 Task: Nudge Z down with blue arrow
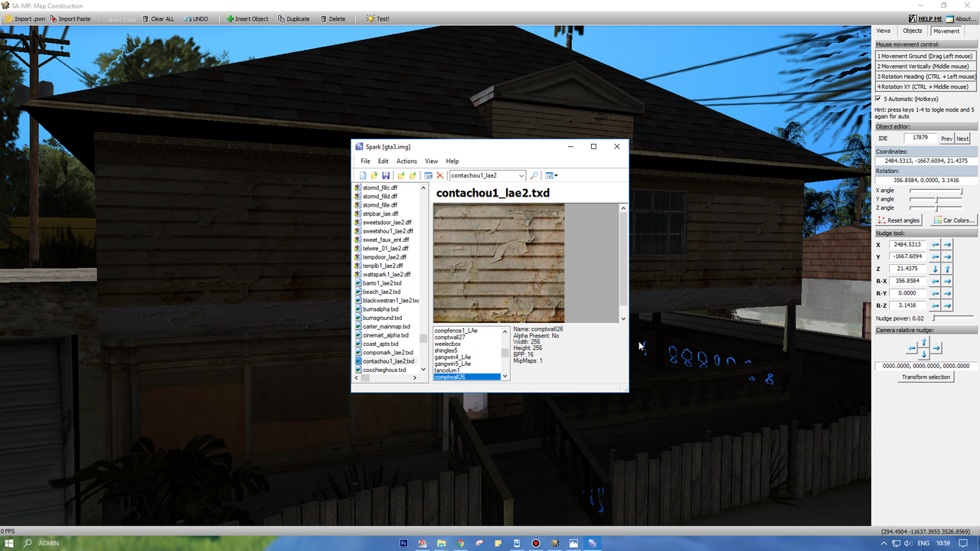tap(936, 269)
